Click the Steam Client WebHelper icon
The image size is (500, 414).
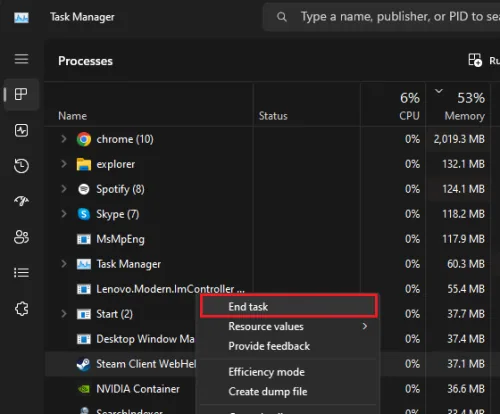coord(83,364)
